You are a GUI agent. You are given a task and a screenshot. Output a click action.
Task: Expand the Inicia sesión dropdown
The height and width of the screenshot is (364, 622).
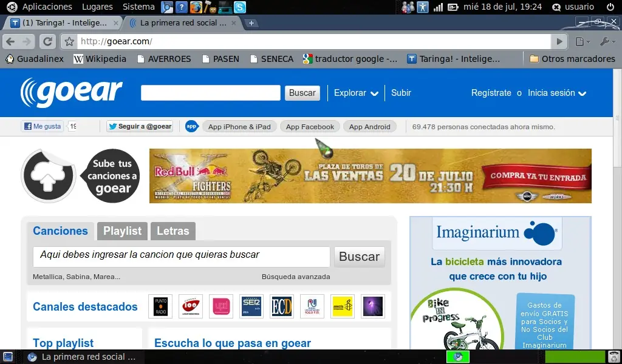point(557,93)
